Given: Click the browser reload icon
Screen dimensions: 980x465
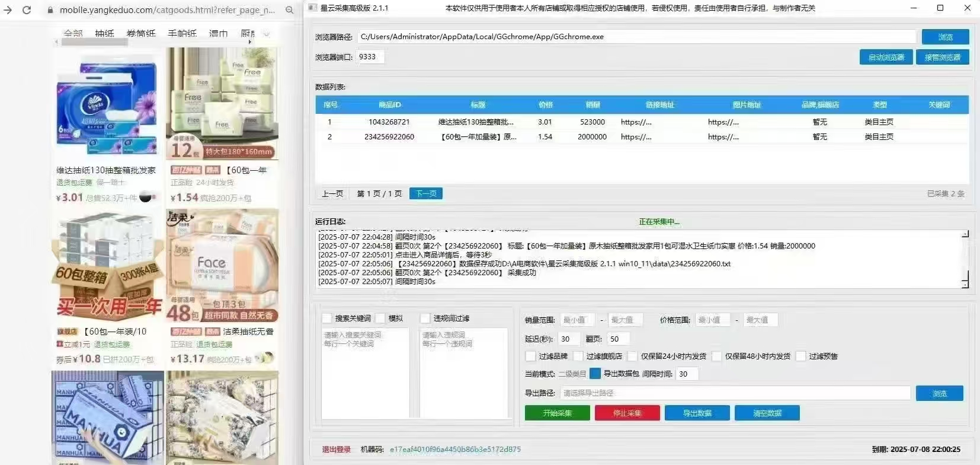Looking at the screenshot, I should point(27,10).
